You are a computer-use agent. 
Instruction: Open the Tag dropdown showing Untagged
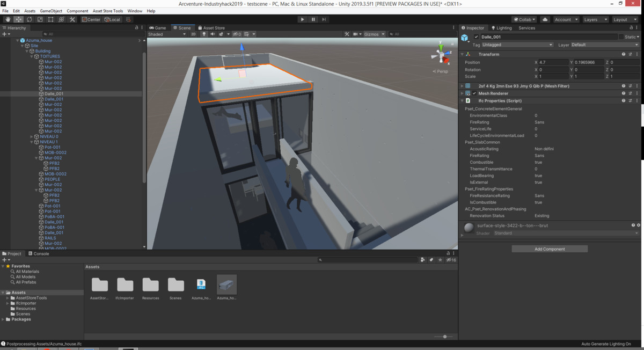click(x=517, y=45)
